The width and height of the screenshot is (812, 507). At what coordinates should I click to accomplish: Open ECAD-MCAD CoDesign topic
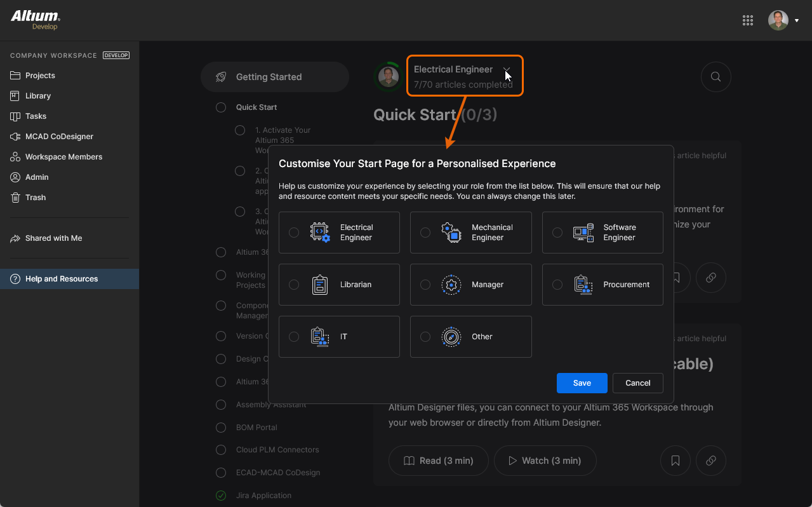(278, 473)
